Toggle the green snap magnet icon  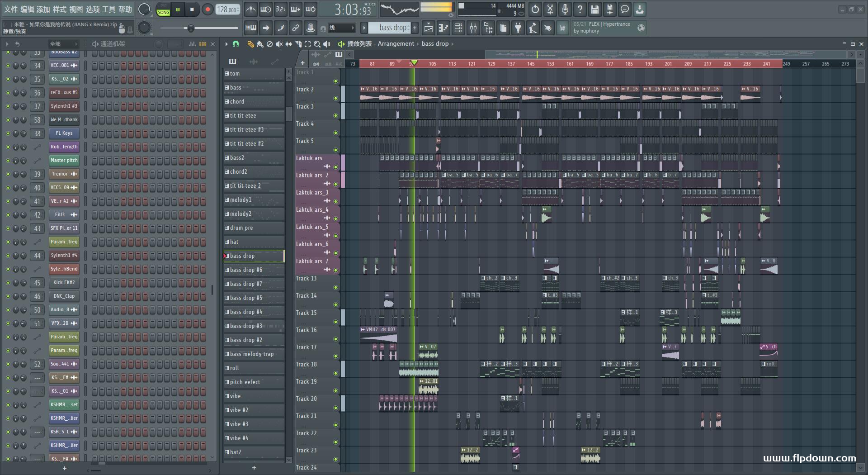tap(236, 44)
